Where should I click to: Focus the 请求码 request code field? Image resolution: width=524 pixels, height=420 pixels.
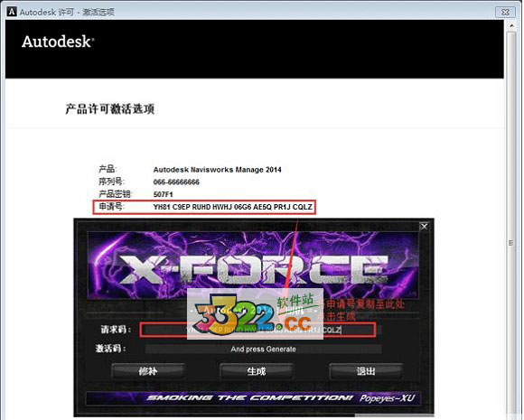coord(257,330)
